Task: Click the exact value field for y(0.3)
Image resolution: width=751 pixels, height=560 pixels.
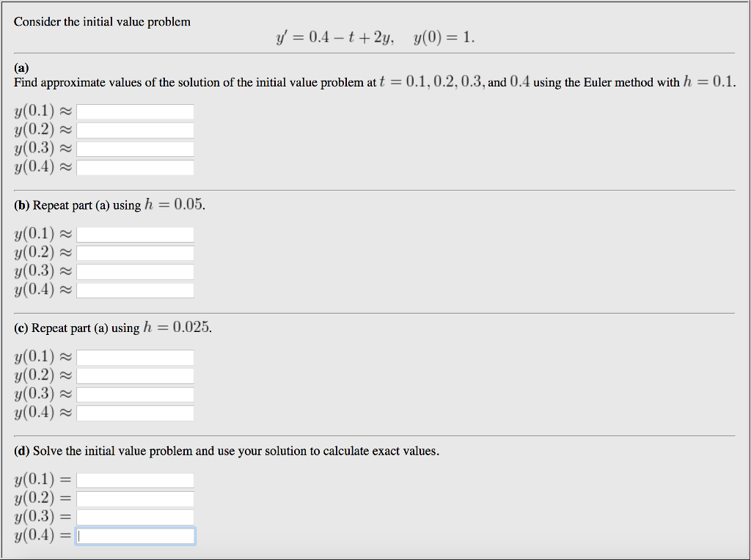Action: (x=135, y=517)
